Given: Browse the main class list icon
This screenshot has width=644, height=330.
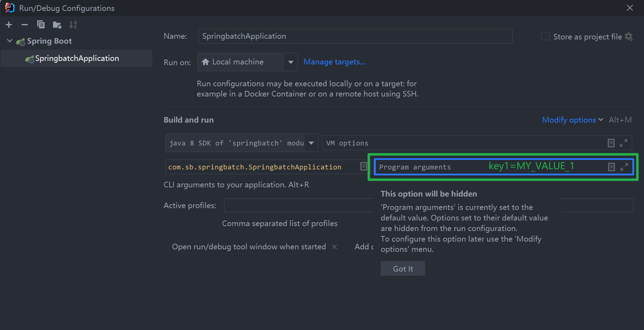Looking at the screenshot, I should click(363, 166).
